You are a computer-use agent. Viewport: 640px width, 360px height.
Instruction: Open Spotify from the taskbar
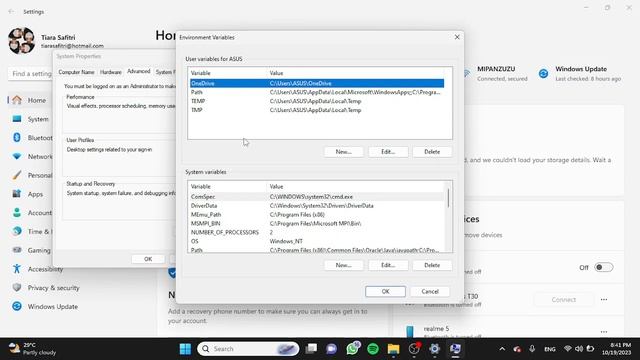[x=373, y=349]
